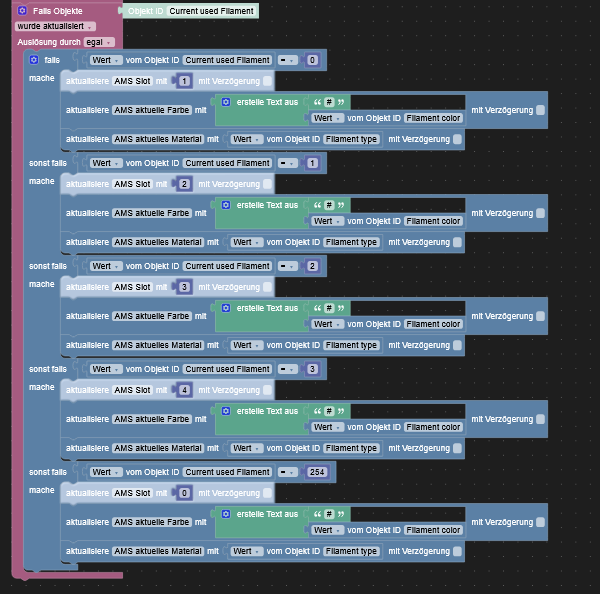Edit AMS Slot value 4 number field

click(184, 390)
